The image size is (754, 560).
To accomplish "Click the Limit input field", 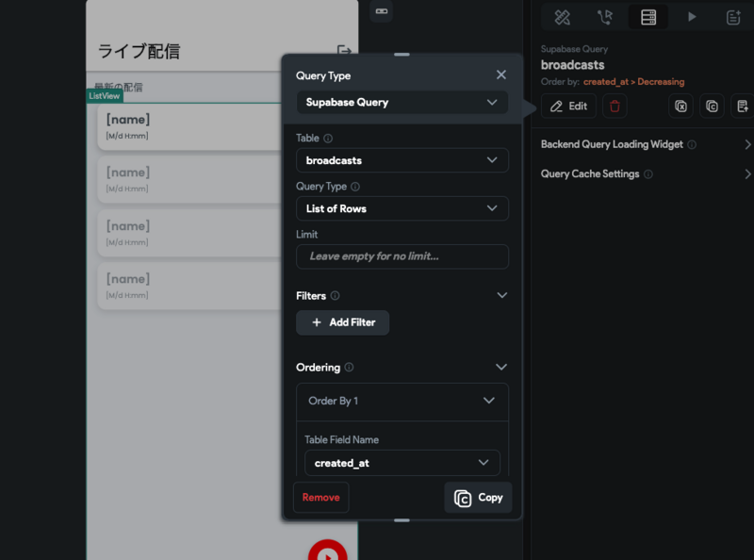I will (x=402, y=256).
